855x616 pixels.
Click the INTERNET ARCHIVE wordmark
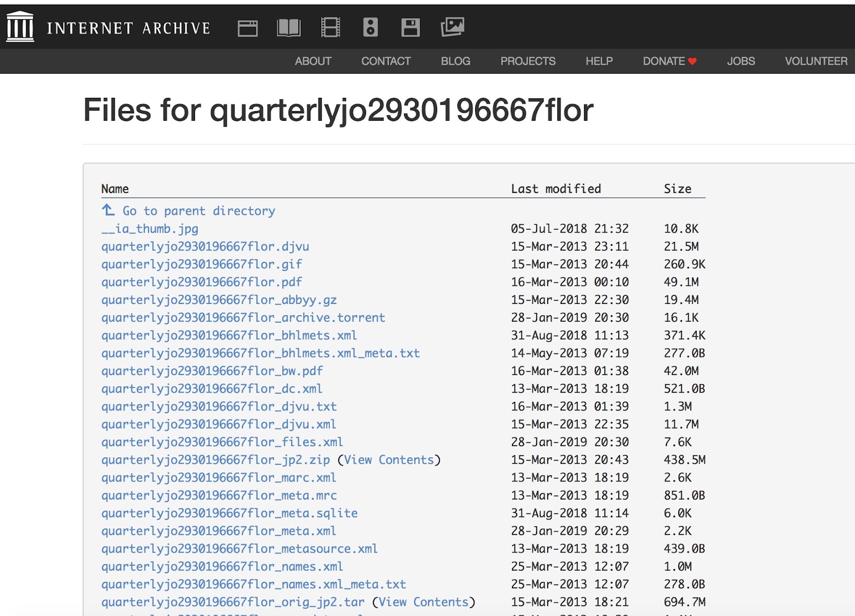tap(129, 28)
